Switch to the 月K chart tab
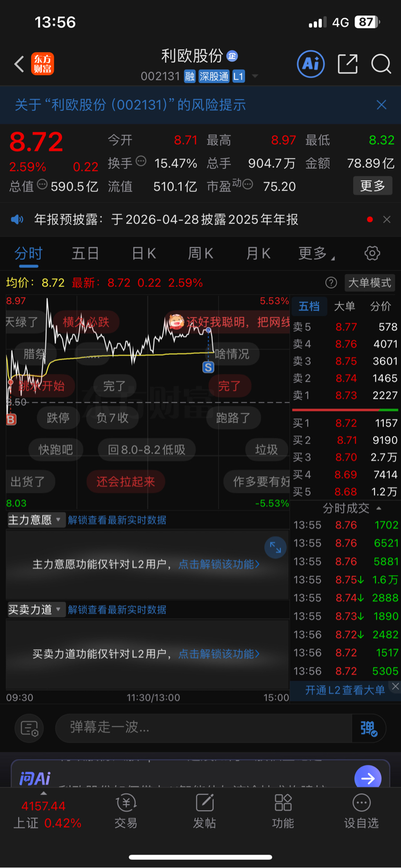Image resolution: width=401 pixels, height=868 pixels. (258, 254)
